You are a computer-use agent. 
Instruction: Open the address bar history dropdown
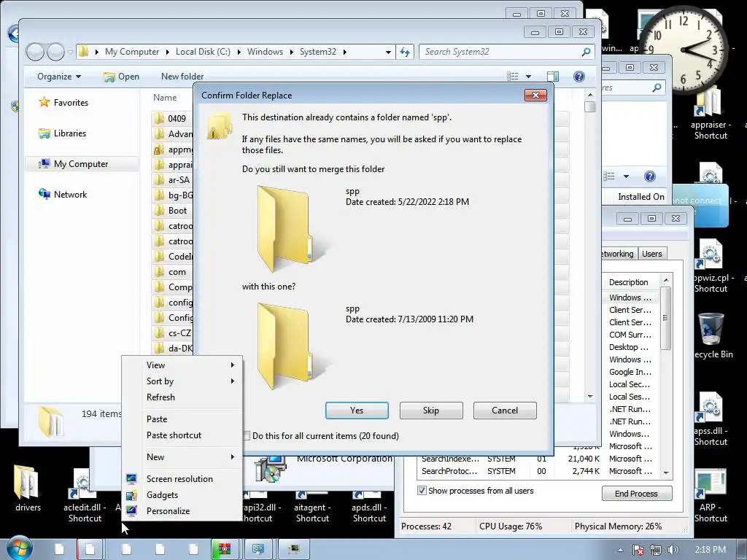388,52
